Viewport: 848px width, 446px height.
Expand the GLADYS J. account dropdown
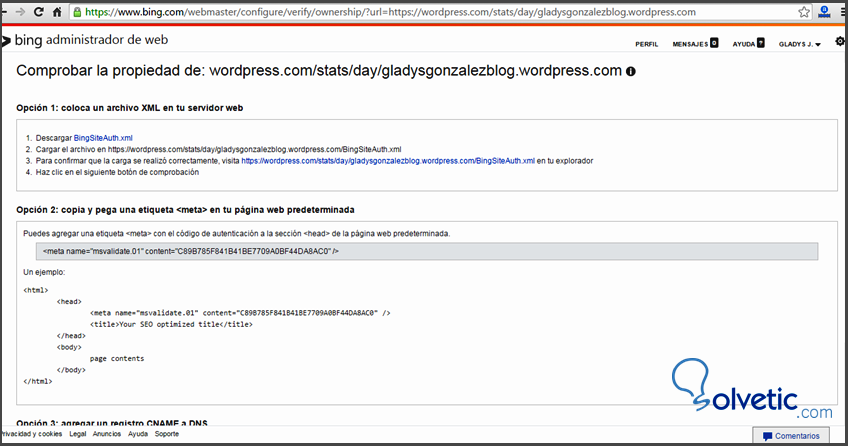[800, 44]
